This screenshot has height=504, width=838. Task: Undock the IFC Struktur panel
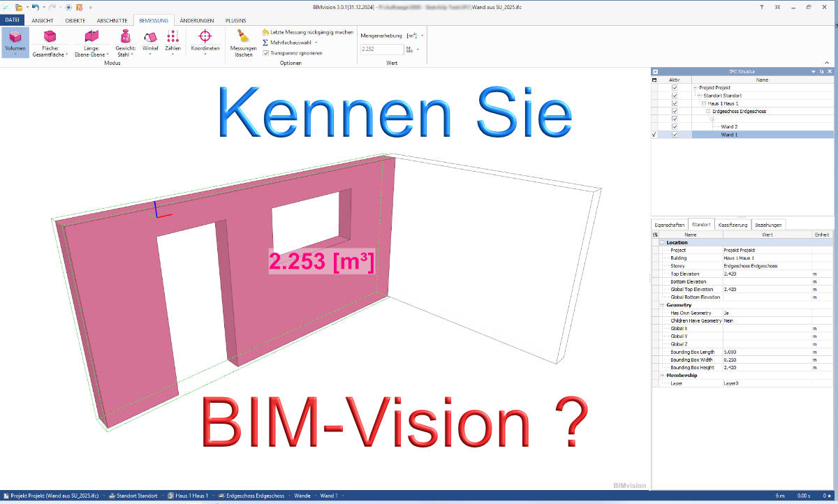point(821,71)
